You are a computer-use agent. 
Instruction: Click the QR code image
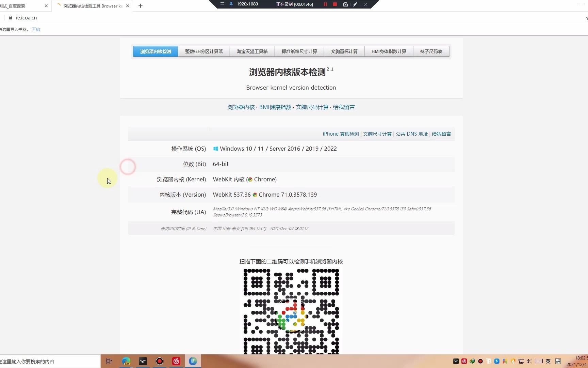pyautogui.click(x=291, y=311)
